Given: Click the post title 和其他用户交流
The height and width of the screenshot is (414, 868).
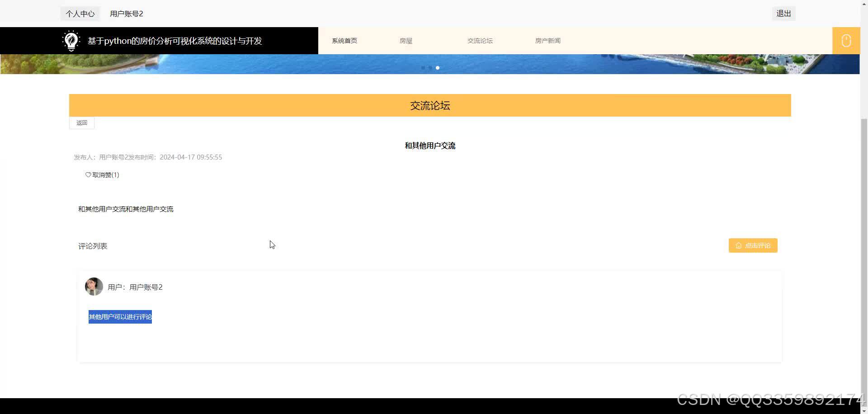Looking at the screenshot, I should click(430, 146).
